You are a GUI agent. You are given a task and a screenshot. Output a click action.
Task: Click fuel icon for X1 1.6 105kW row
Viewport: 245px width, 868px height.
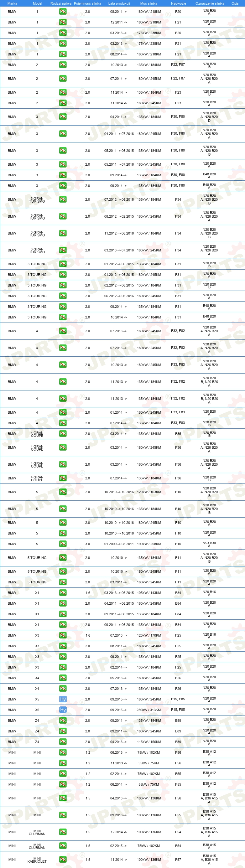(x=63, y=593)
